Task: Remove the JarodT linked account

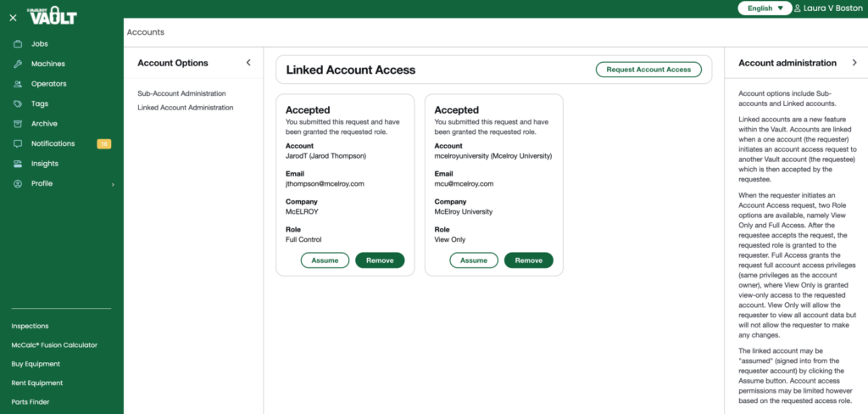Action: click(380, 260)
